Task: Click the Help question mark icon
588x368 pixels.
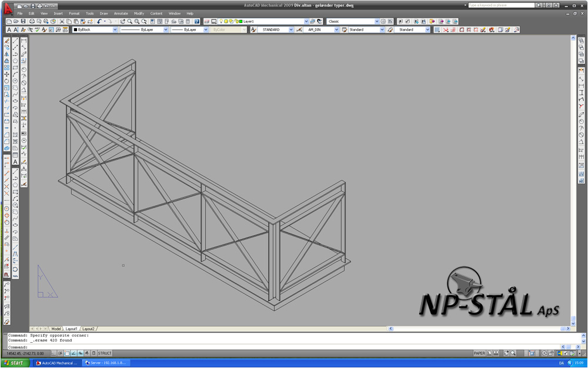Action: point(196,21)
